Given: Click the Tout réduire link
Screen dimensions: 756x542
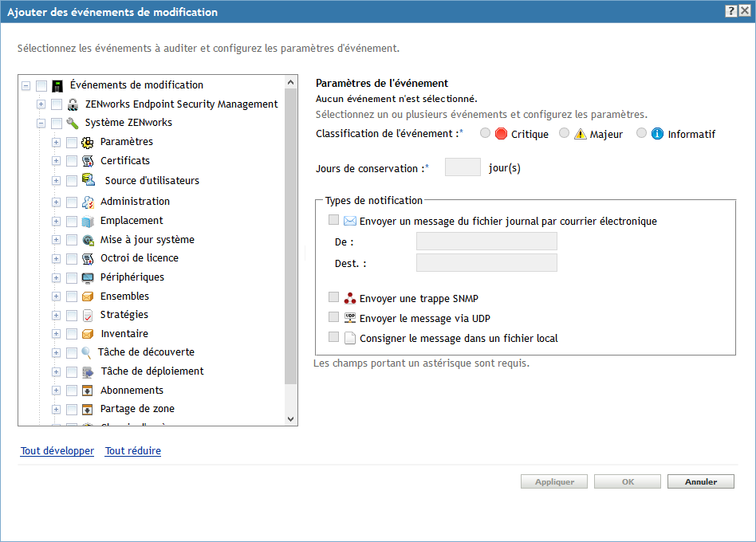Looking at the screenshot, I should (133, 451).
